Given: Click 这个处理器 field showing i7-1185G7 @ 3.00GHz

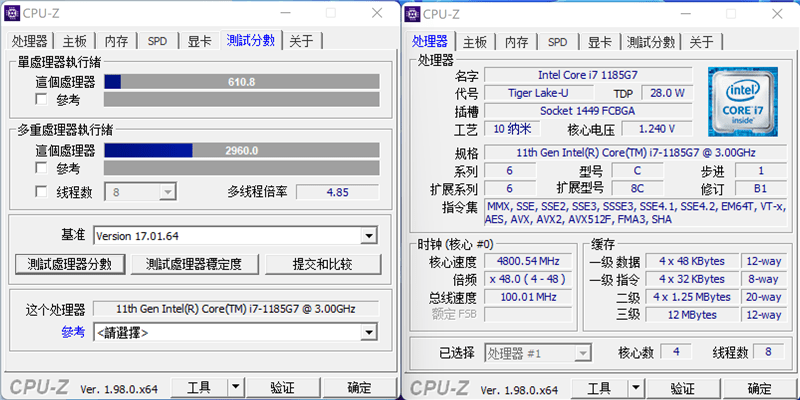Looking at the screenshot, I should pos(236,309).
